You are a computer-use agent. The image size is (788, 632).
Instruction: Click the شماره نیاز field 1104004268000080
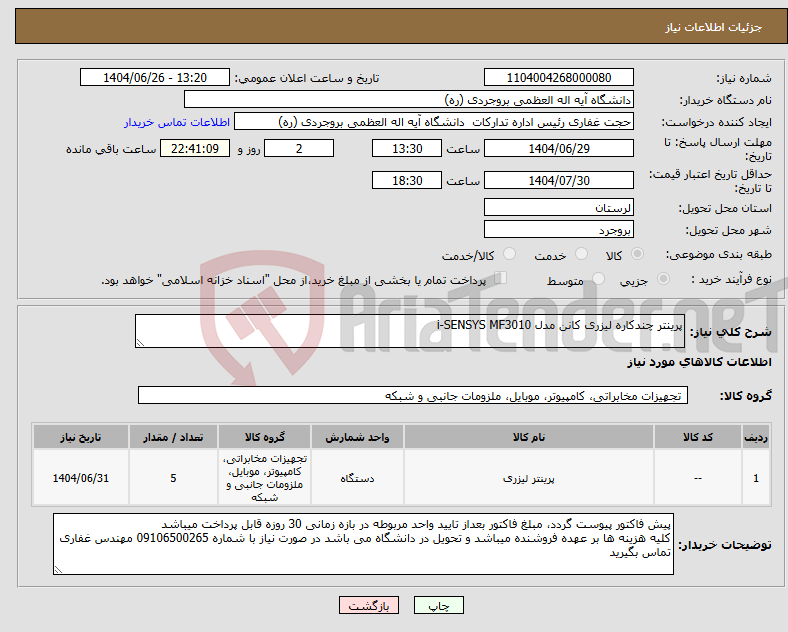click(x=559, y=78)
